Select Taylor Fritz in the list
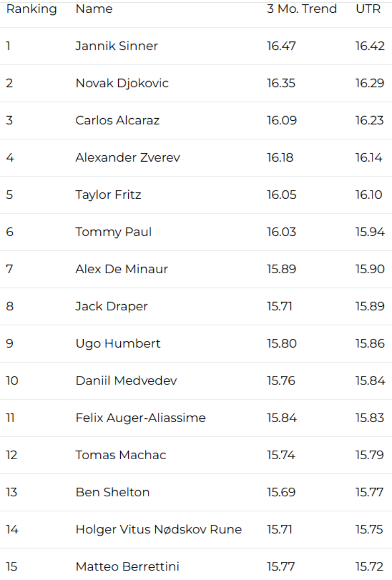This screenshot has width=392, height=580. (108, 195)
